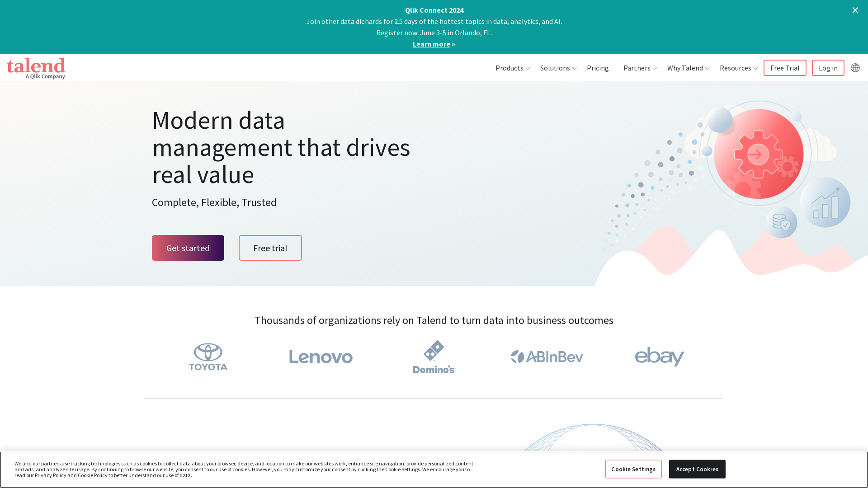Click 'Complete, Flexible, Trusted' tagline

(x=214, y=202)
